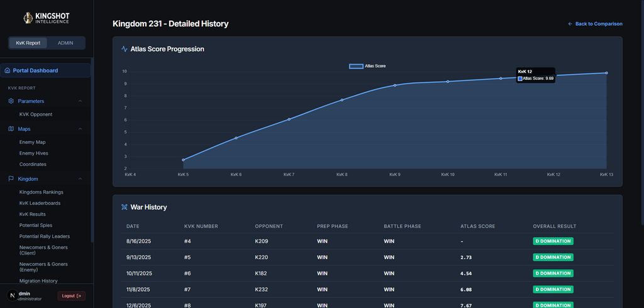Click the Parameters gear icon
The width and height of the screenshot is (644, 308).
click(x=11, y=101)
